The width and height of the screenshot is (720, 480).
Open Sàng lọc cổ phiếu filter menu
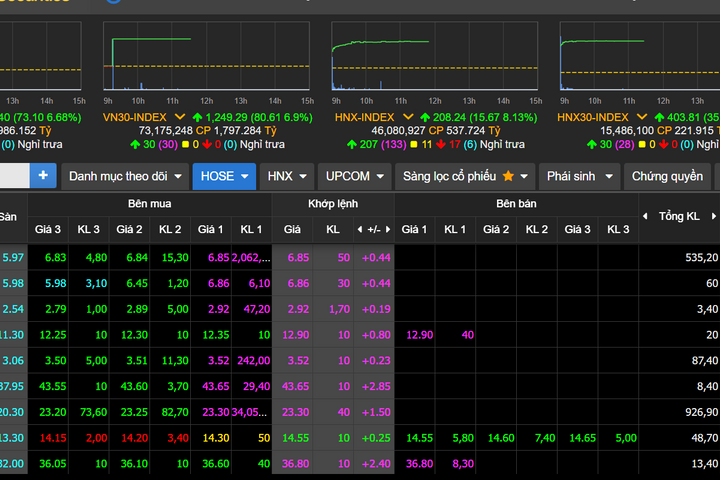click(x=465, y=176)
